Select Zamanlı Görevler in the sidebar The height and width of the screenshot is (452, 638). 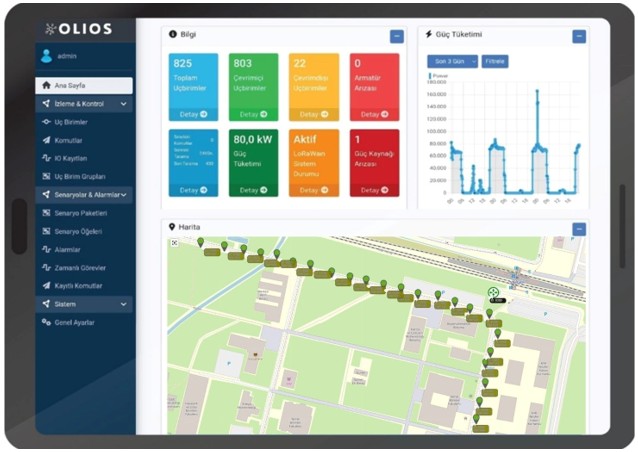pos(79,267)
